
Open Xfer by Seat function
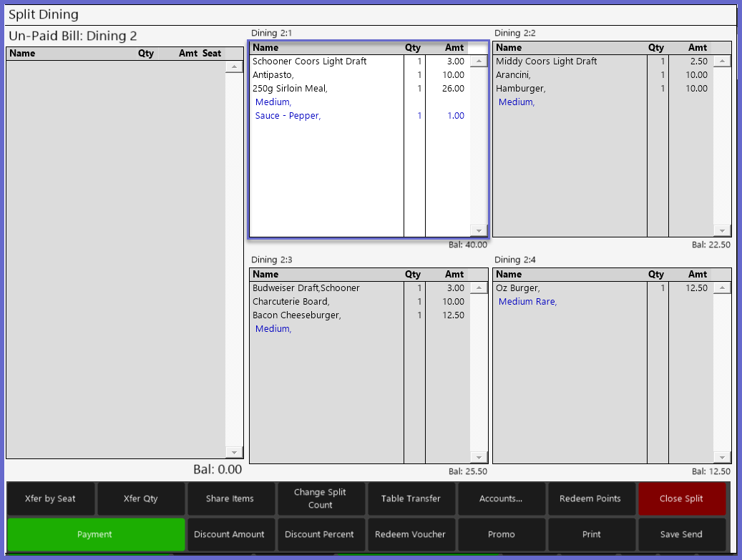[50, 498]
